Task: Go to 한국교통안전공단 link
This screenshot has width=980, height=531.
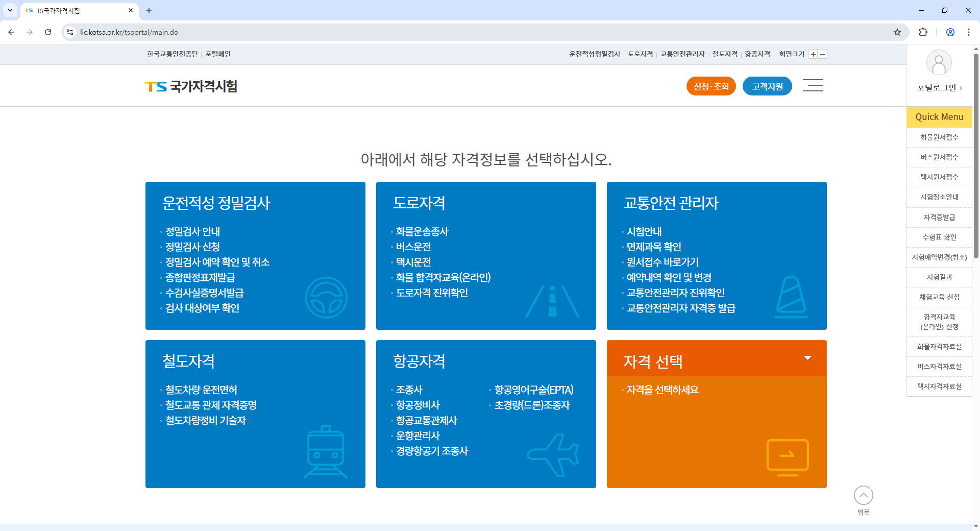Action: pos(173,54)
